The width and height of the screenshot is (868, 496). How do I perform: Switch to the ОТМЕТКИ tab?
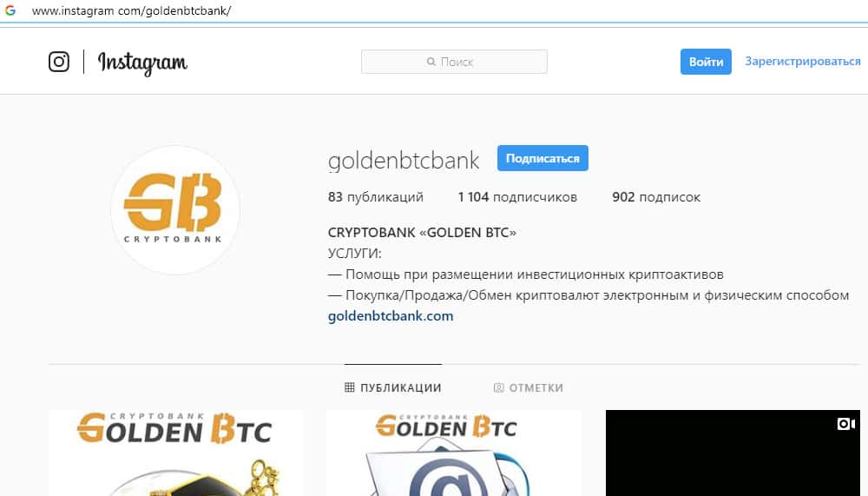coord(528,387)
